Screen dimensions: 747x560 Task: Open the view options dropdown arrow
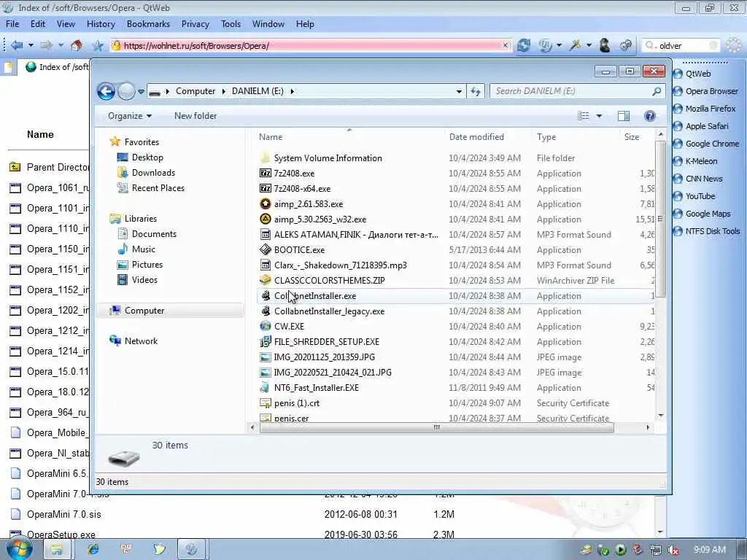(599, 116)
